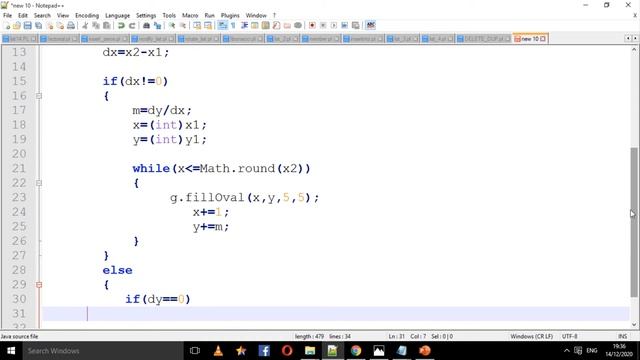
Task: Click the vertical scrollbar thumb
Action: (633, 222)
